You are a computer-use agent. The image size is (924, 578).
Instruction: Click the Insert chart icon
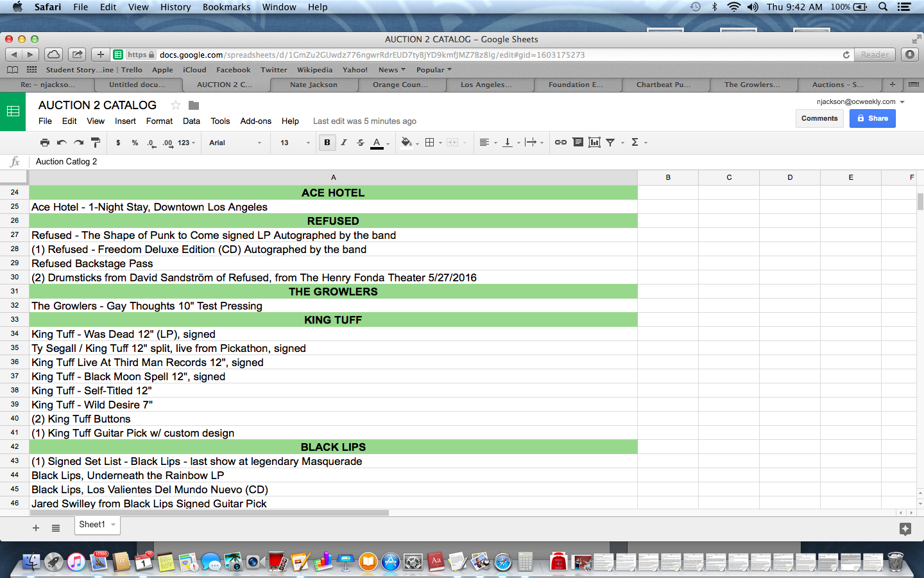(594, 143)
